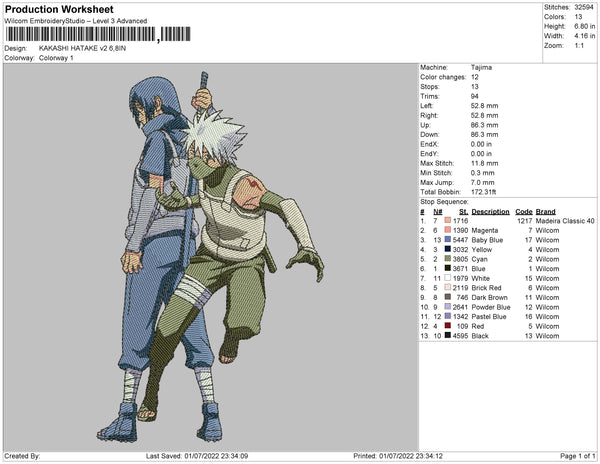Click the Blue 3671 color swatch
Image resolution: width=600 pixels, height=464 pixels.
tap(448, 269)
